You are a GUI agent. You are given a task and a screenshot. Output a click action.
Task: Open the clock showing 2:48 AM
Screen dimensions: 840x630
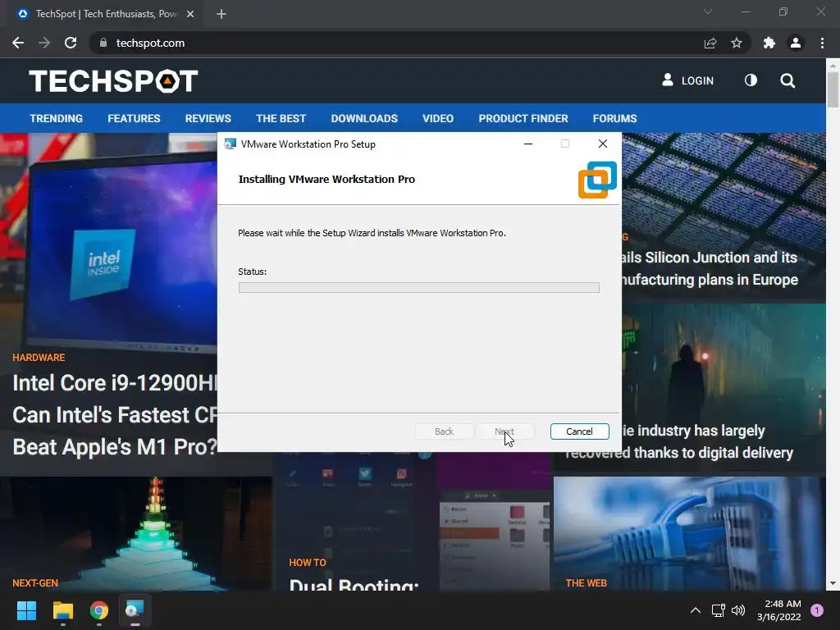point(779,610)
